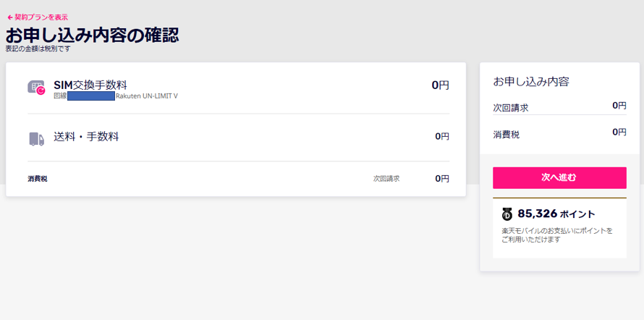
Task: Click the back arrow beside 契約プランを表示
Action: click(10, 17)
